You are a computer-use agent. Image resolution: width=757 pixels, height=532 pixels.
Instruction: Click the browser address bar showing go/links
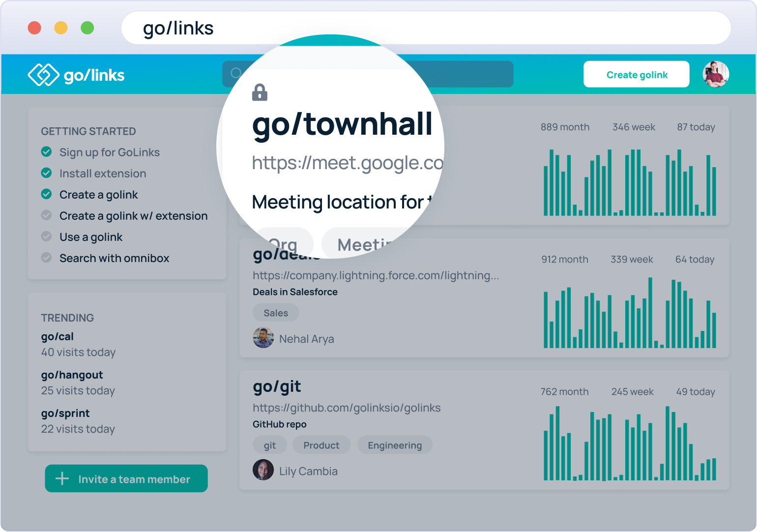426,28
